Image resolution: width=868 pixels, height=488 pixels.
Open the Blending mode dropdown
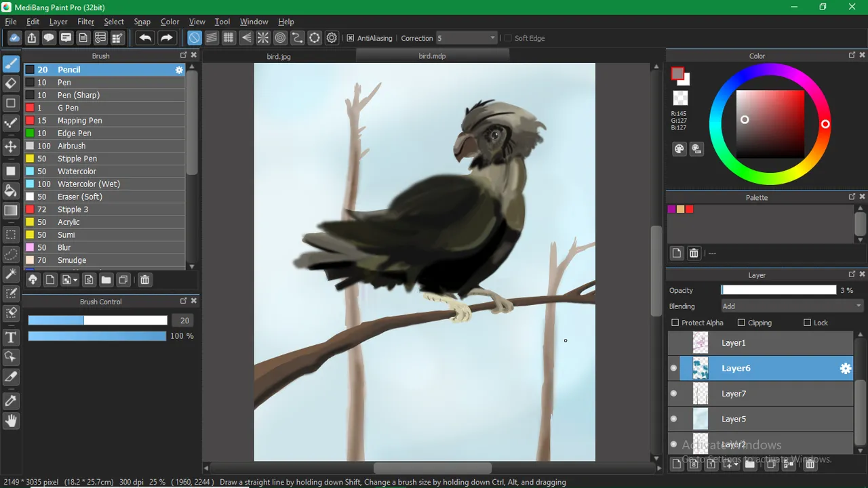(792, 306)
